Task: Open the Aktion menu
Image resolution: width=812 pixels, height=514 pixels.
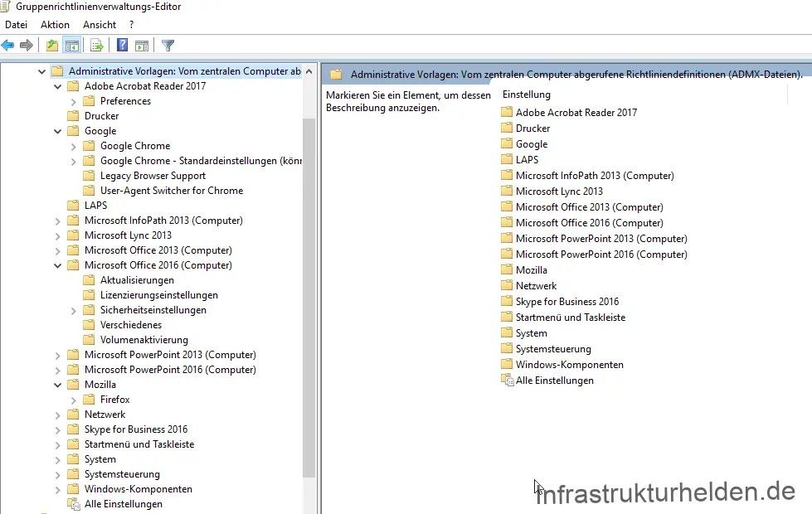Action: [56, 25]
